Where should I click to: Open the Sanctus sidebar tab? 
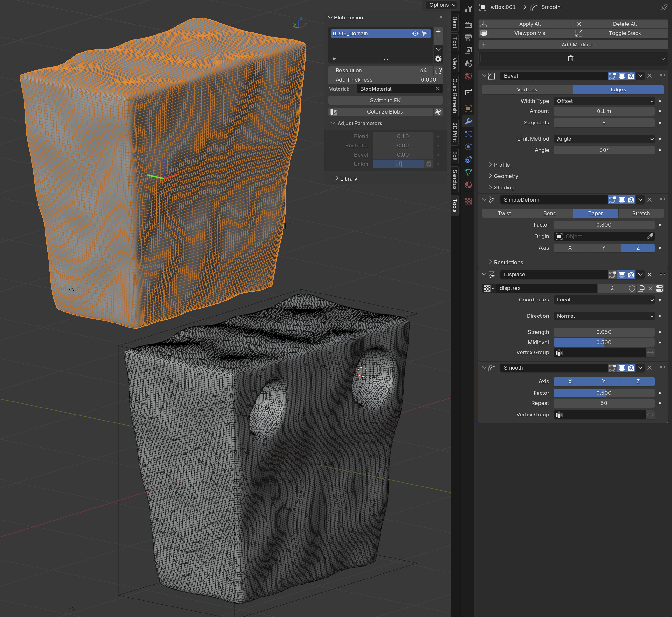[454, 180]
